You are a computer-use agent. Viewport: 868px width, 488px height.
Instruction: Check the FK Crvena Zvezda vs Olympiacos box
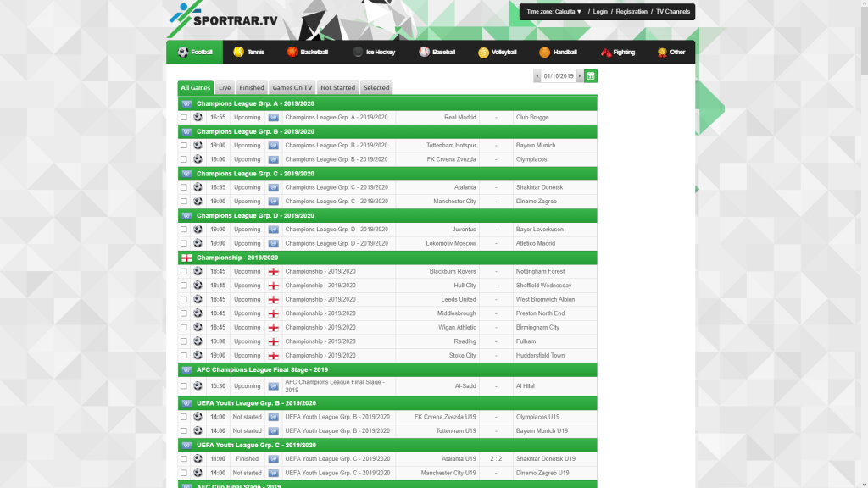pyautogui.click(x=184, y=159)
